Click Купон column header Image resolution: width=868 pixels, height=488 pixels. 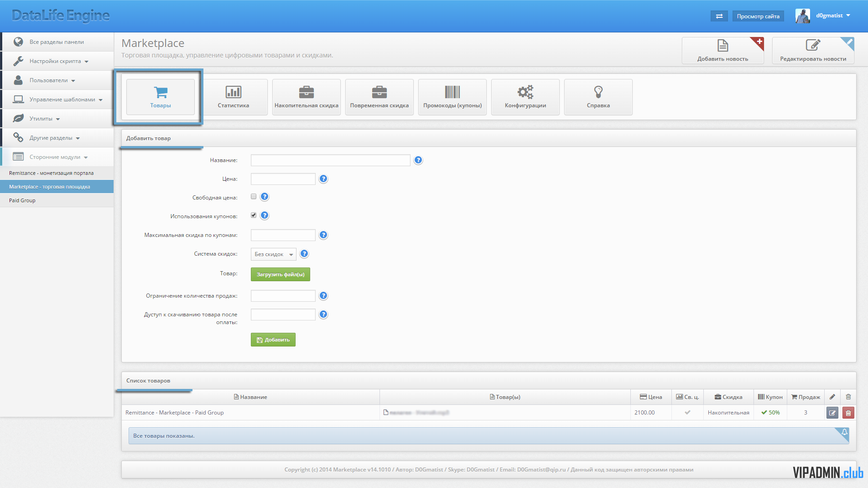click(x=770, y=397)
